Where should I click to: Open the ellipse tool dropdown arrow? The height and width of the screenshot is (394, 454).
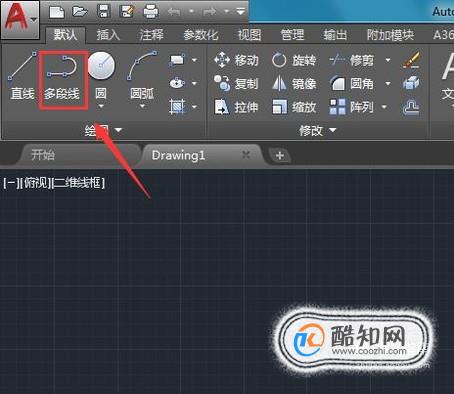pos(194,83)
